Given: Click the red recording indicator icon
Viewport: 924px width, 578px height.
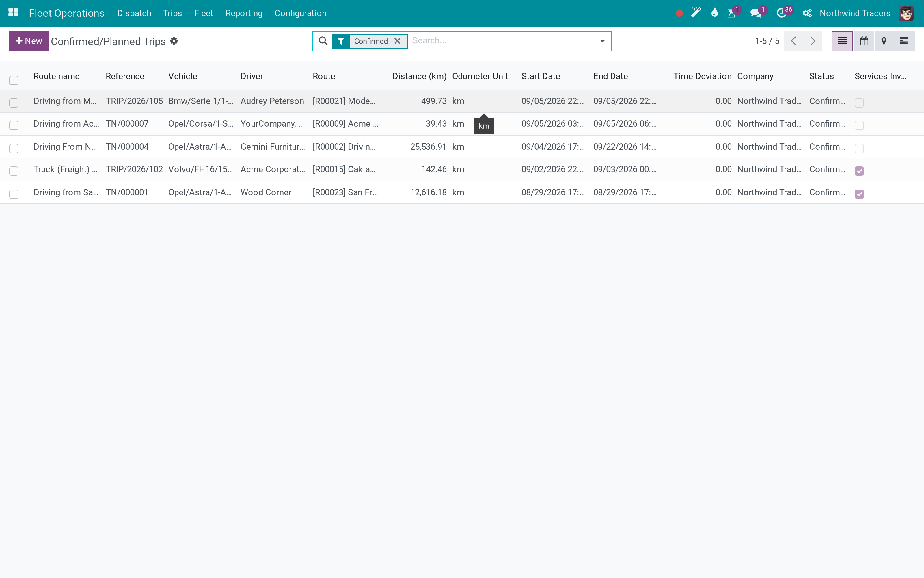Looking at the screenshot, I should (679, 13).
